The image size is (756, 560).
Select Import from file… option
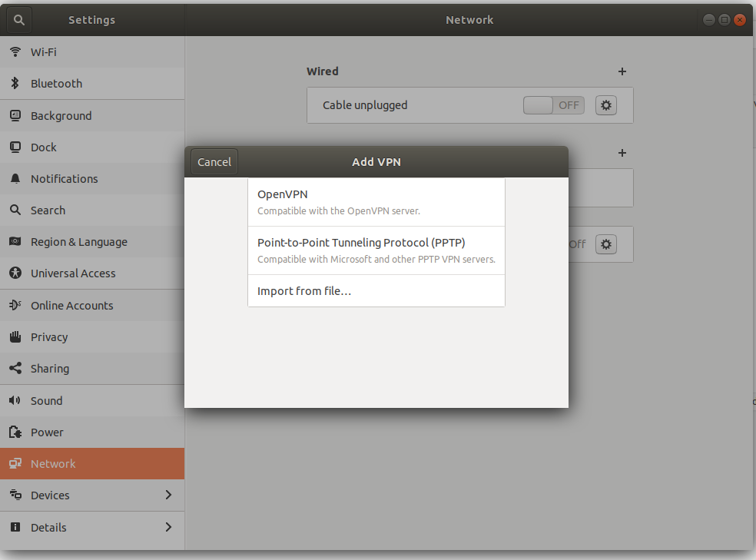click(376, 290)
